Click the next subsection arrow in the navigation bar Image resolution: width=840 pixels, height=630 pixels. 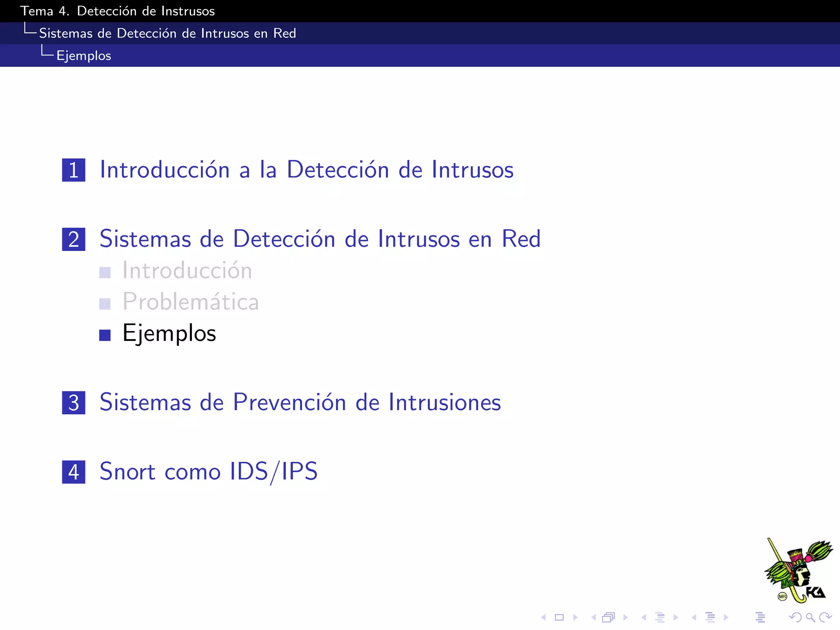(676, 617)
